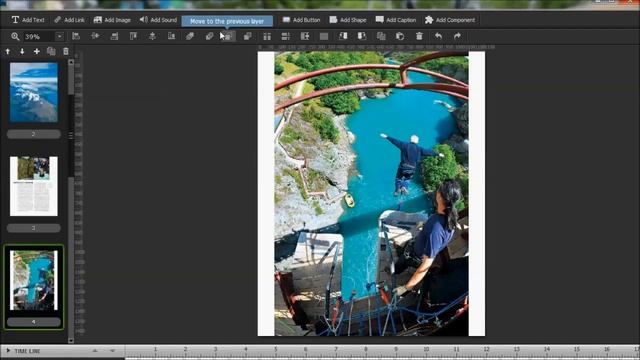Delete the selected page in the page panel

[x=66, y=51]
